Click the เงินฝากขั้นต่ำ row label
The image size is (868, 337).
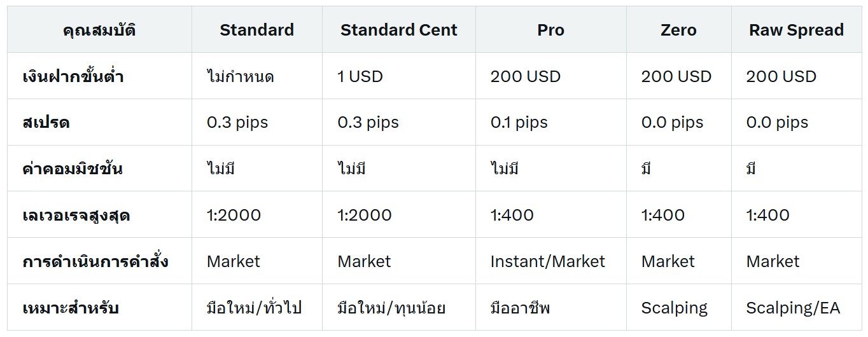(x=73, y=76)
